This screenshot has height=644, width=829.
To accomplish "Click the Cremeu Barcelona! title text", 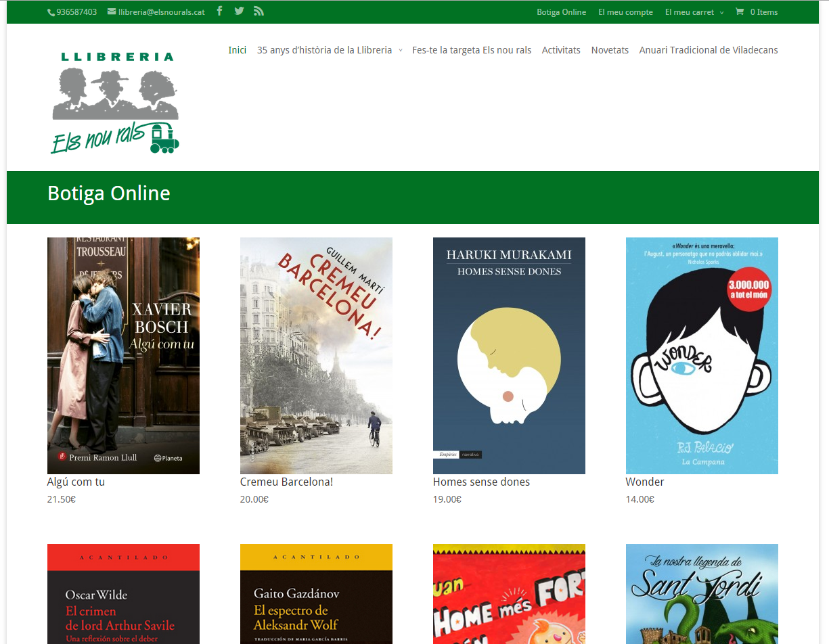I will pos(286,482).
